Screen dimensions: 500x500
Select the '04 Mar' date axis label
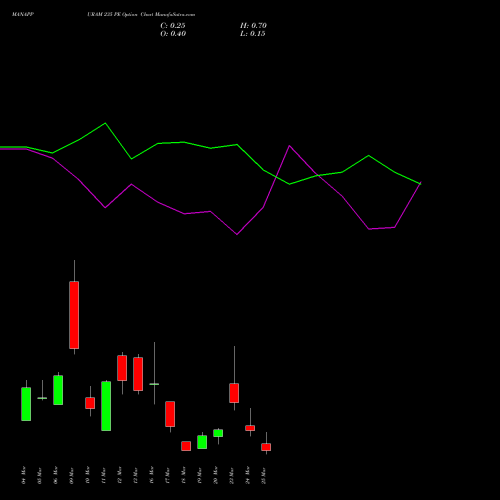[x=24, y=475]
